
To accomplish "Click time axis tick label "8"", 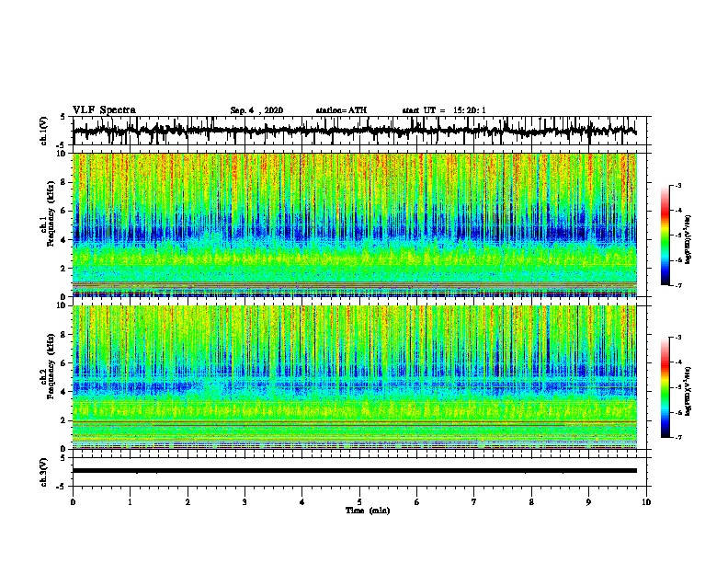I will [531, 502].
